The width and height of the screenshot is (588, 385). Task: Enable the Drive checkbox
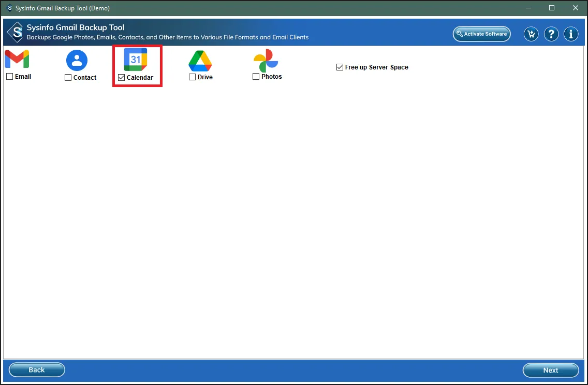[192, 77]
